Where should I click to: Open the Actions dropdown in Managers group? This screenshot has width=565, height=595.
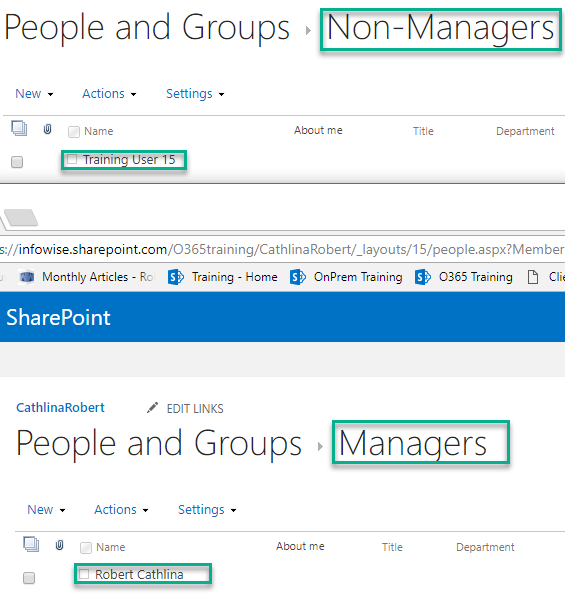click(x=121, y=509)
